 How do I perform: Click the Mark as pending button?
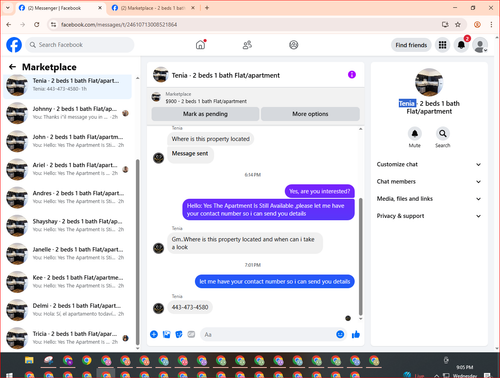click(205, 114)
